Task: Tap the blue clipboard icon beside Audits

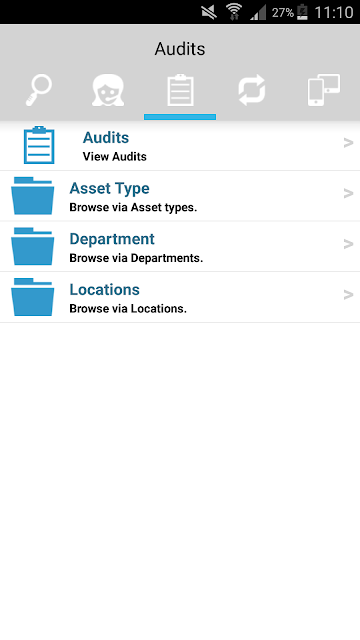Action: click(x=39, y=145)
